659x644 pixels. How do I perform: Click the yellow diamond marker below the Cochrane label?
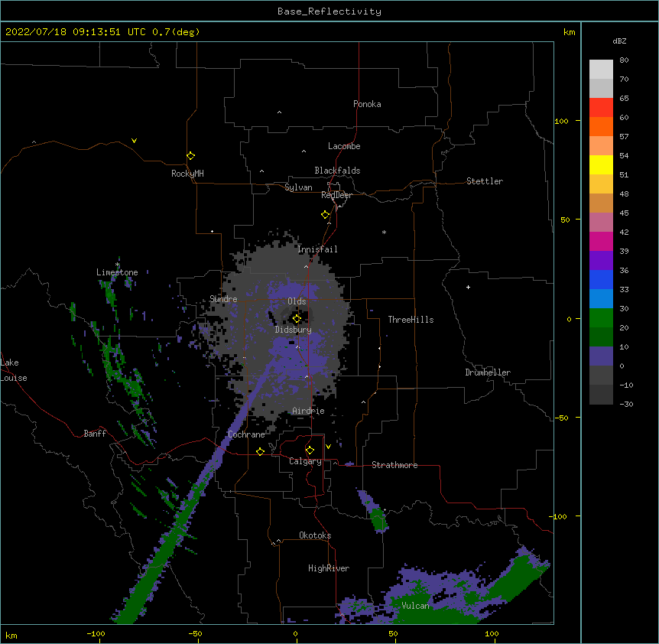tap(260, 451)
